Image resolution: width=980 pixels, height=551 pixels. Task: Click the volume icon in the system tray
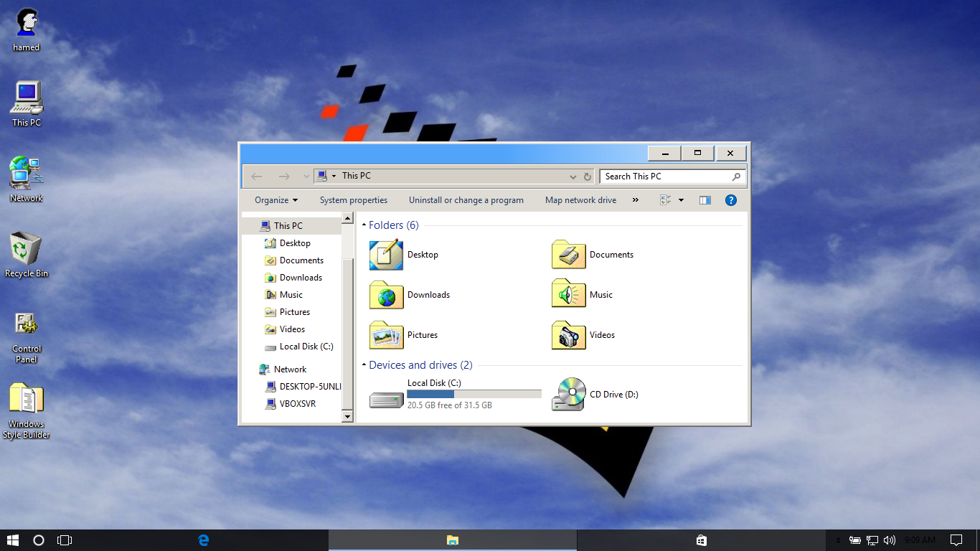pyautogui.click(x=890, y=540)
